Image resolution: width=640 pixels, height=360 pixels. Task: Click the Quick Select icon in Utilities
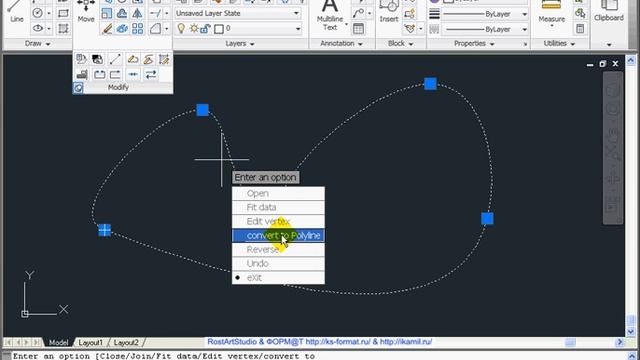580,13
